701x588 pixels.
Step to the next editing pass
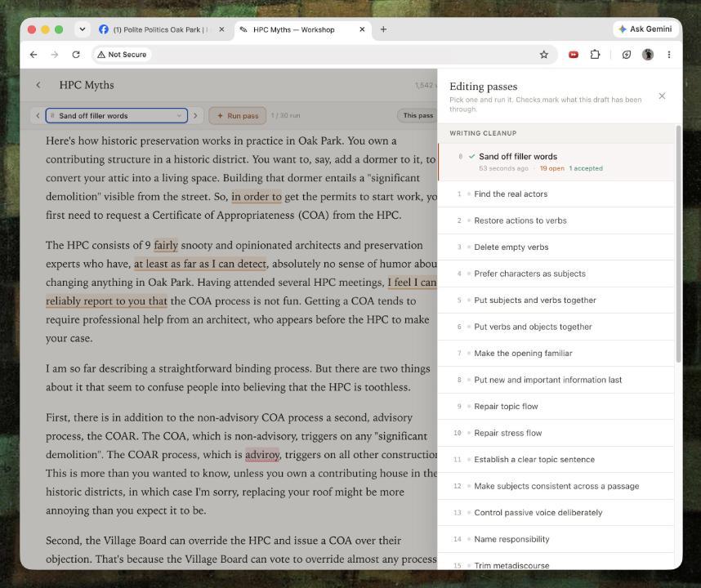click(x=195, y=116)
